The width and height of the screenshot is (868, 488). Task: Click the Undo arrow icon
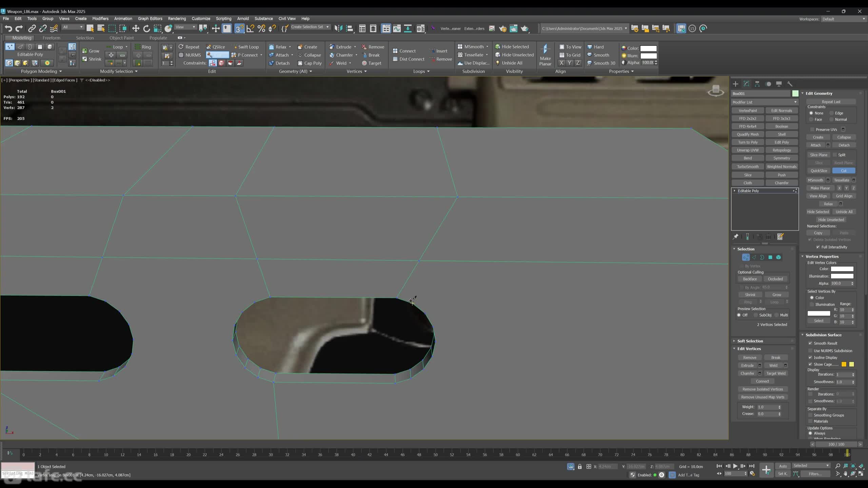[8, 28]
